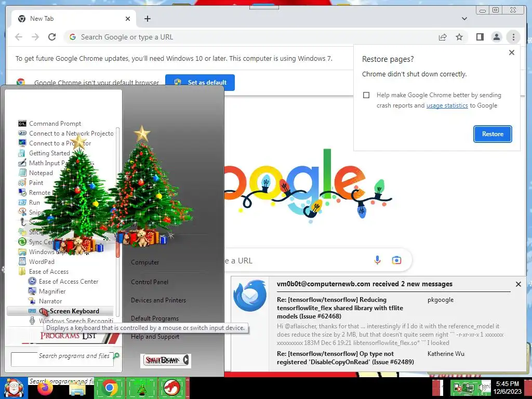The height and width of the screenshot is (399, 532).
Task: Bookmark this tab with the star icon
Action: (x=459, y=37)
